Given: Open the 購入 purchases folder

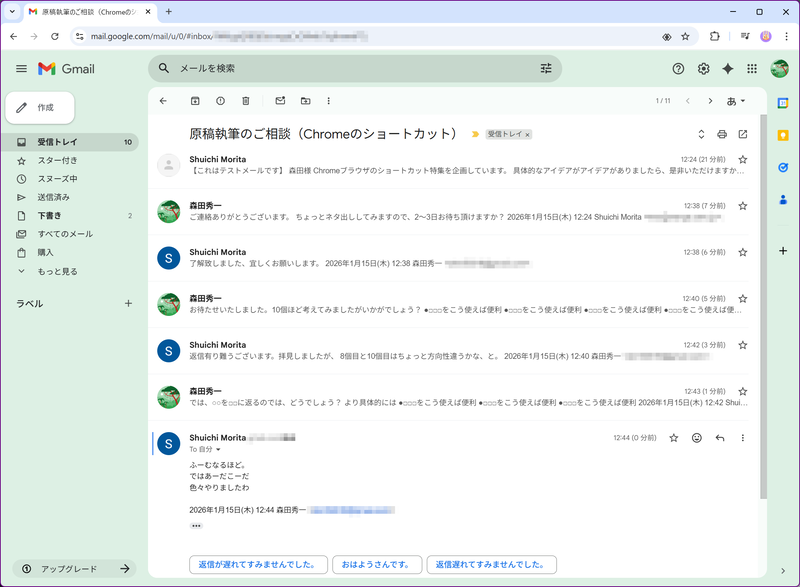Looking at the screenshot, I should point(70,252).
